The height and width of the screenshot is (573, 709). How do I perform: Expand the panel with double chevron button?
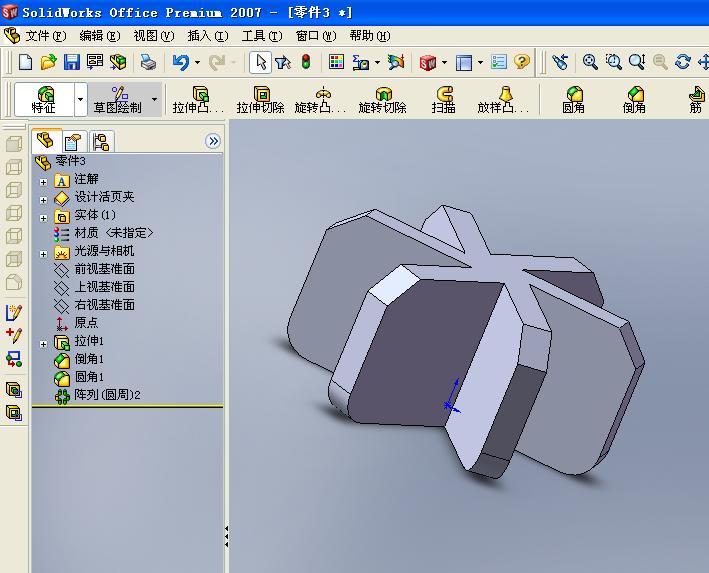coord(213,141)
